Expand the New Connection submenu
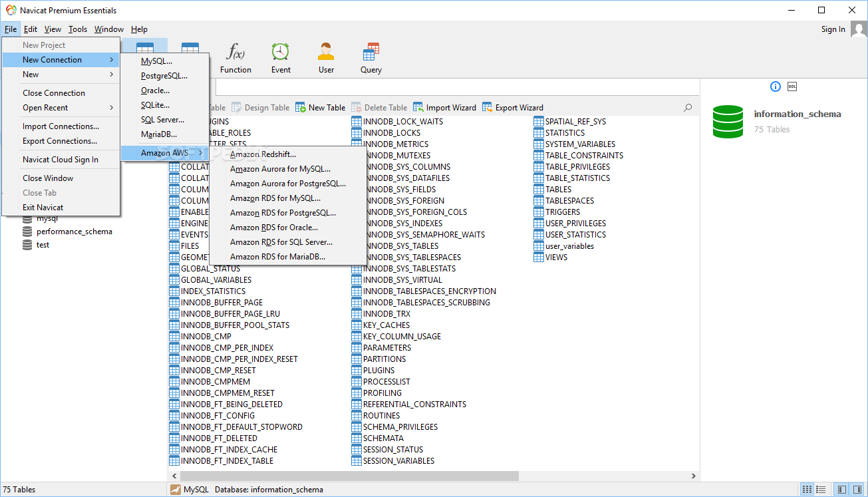The height and width of the screenshot is (497, 868). pyautogui.click(x=61, y=60)
